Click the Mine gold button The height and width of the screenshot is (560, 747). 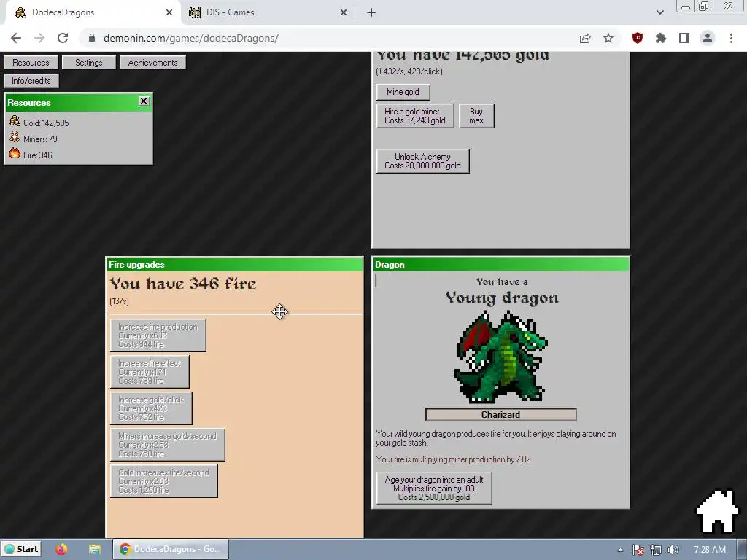pyautogui.click(x=403, y=92)
